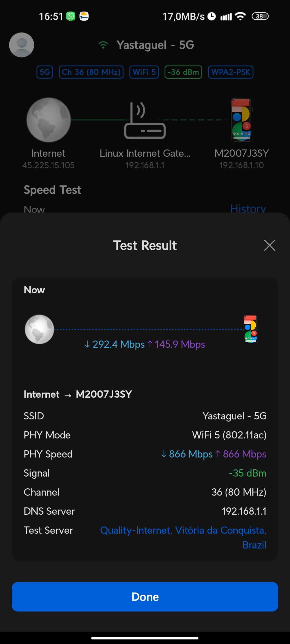Tap the router gateway icon
The width and height of the screenshot is (290, 644).
pos(145,121)
